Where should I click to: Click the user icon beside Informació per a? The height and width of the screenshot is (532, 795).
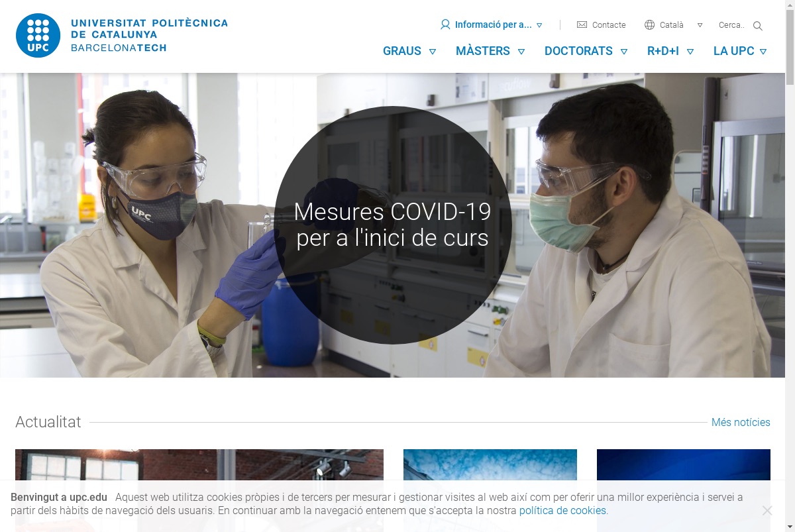pos(445,25)
